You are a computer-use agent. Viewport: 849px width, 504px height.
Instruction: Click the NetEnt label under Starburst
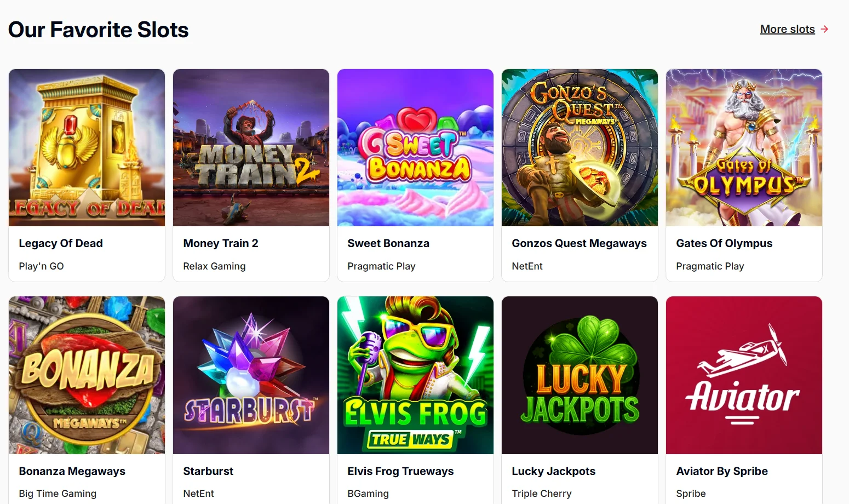(x=198, y=493)
